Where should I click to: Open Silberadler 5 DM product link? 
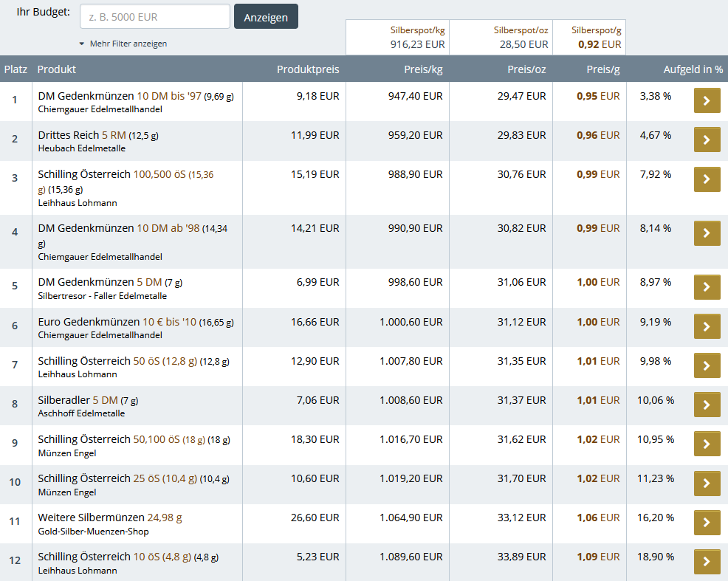pos(88,400)
